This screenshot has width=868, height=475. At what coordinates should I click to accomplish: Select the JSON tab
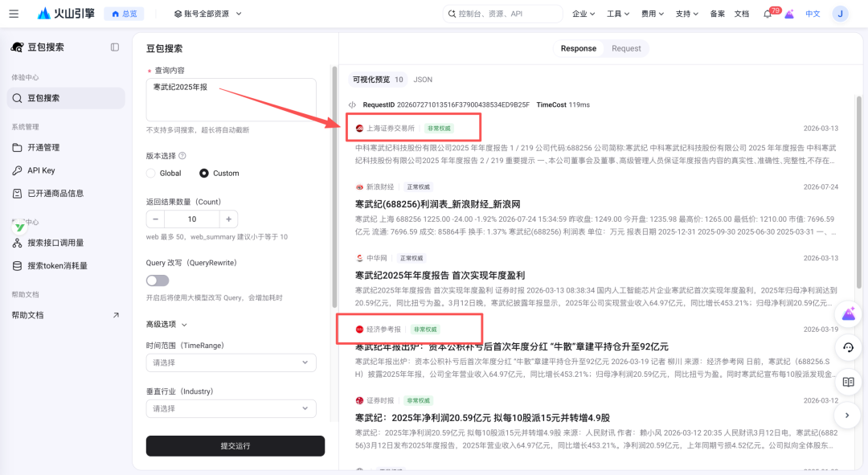(x=423, y=80)
